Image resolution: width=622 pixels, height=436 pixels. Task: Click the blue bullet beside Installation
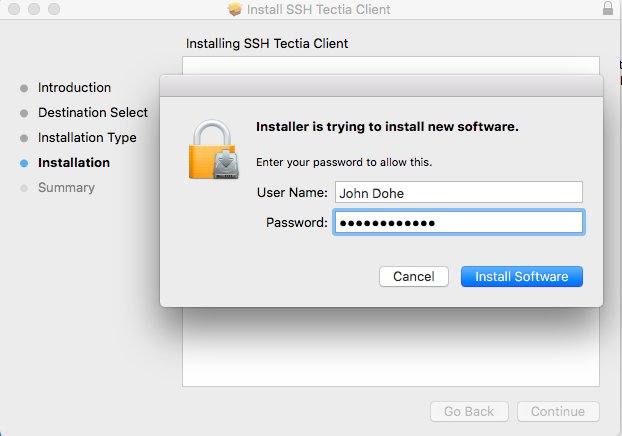[24, 163]
